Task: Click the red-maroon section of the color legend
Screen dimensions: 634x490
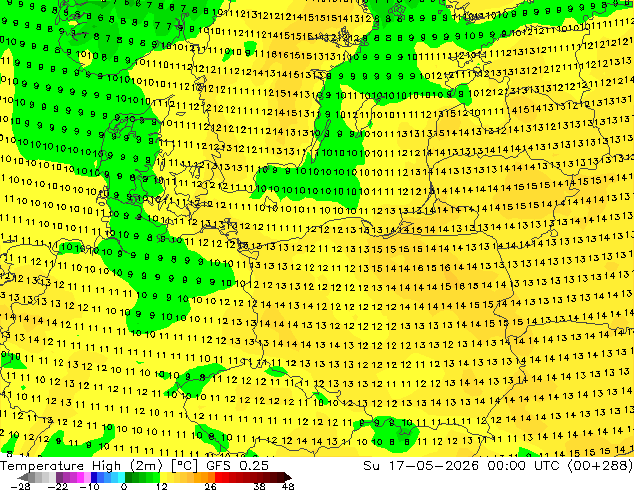Action: coord(253,477)
